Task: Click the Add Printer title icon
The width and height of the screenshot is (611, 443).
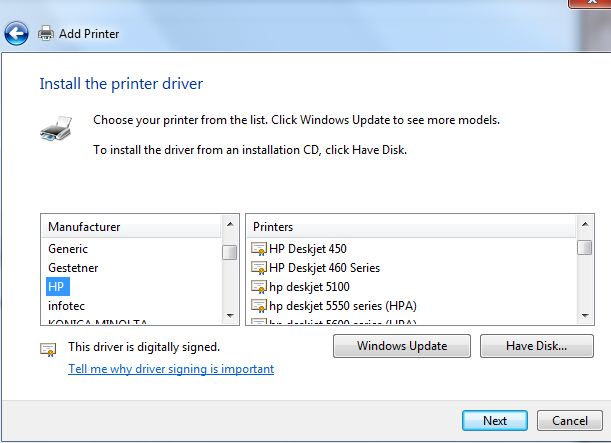Action: (46, 34)
